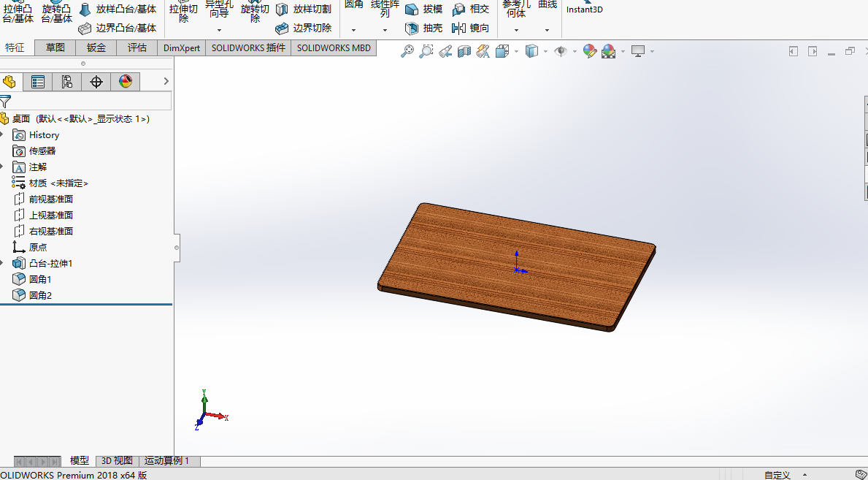Collapse the feature manager panel handle

pos(177,248)
